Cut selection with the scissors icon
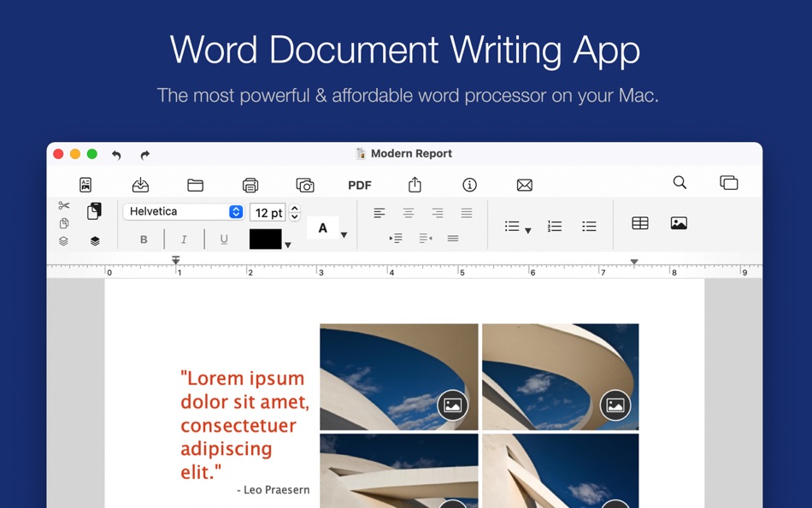Viewport: 812px width, 508px height. point(64,206)
